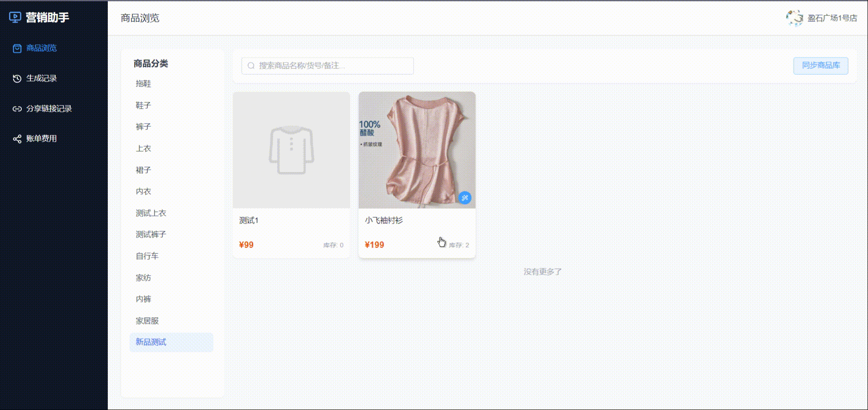The width and height of the screenshot is (868, 410).
Task: Click the blue magic wand icon on 小飞袖衬衫
Action: click(x=465, y=198)
